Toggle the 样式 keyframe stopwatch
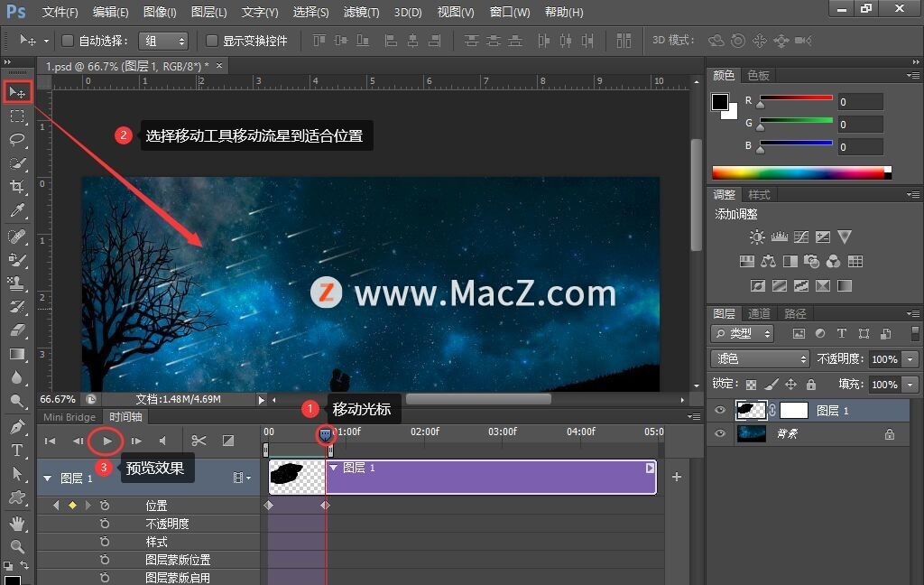This screenshot has width=924, height=585. pyautogui.click(x=105, y=542)
